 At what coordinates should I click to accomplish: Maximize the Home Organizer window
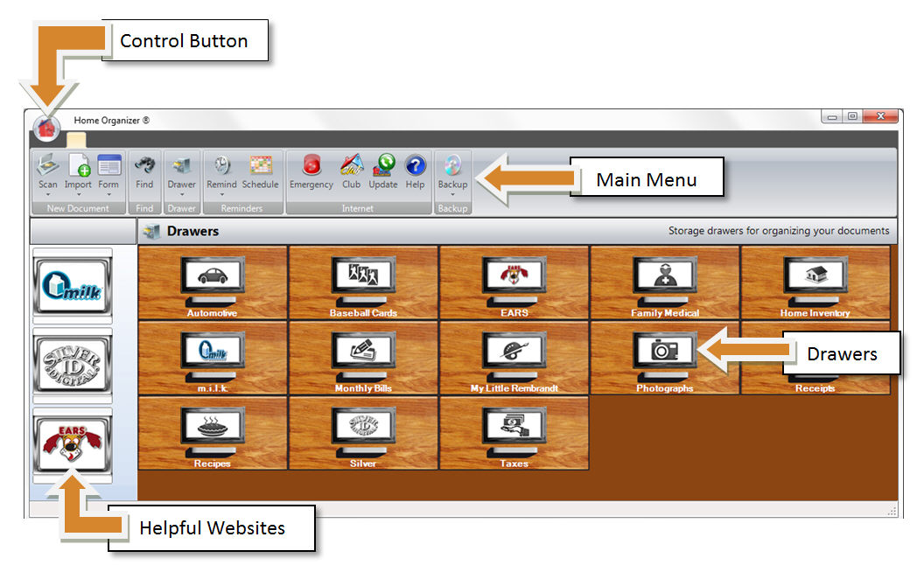852,116
